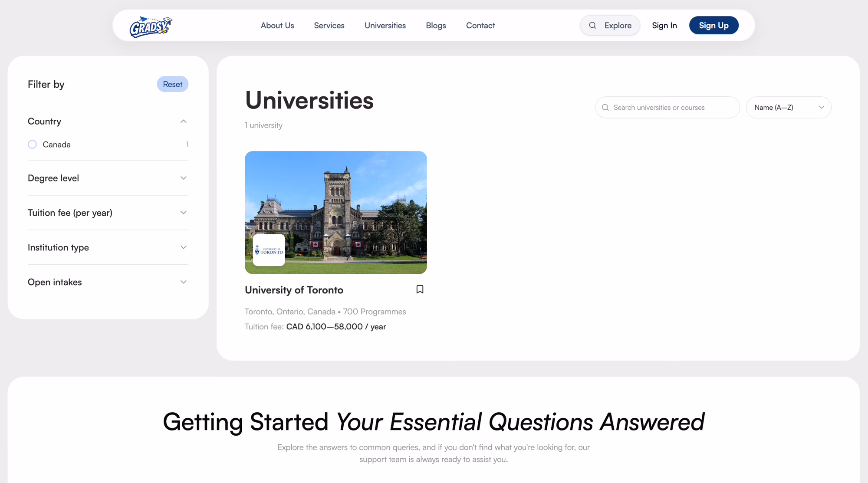Click the 'Filter by' heading
Image resolution: width=868 pixels, height=483 pixels.
click(46, 84)
